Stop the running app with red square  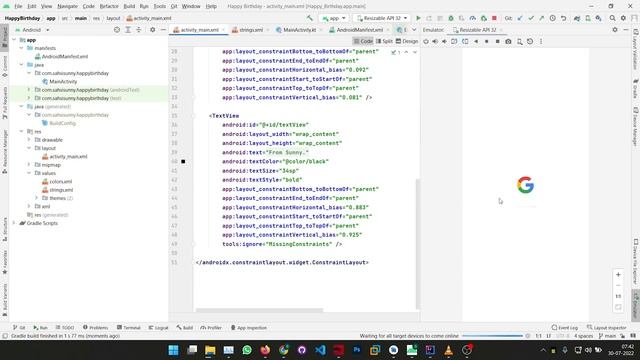point(494,18)
